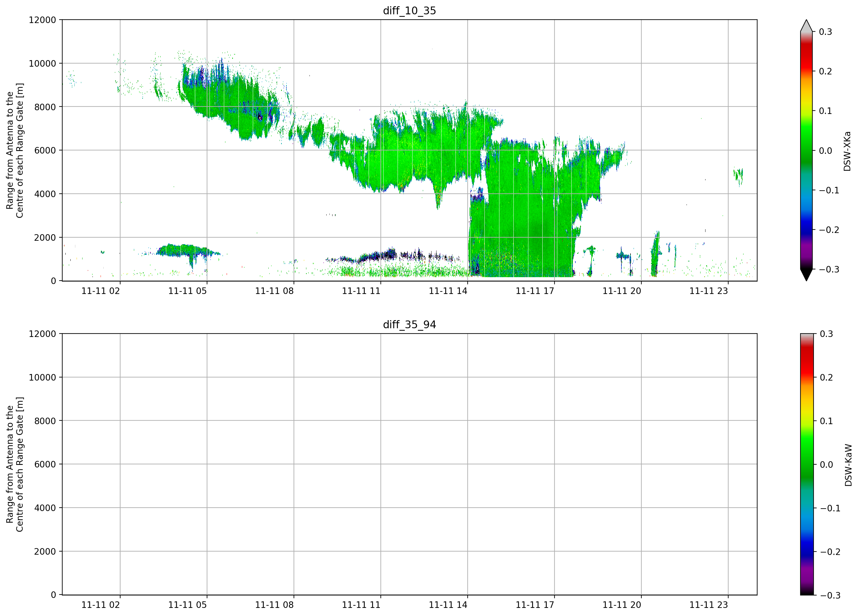
Task: Click the DSW-KaW colorbar gradient
Action: 806,464
